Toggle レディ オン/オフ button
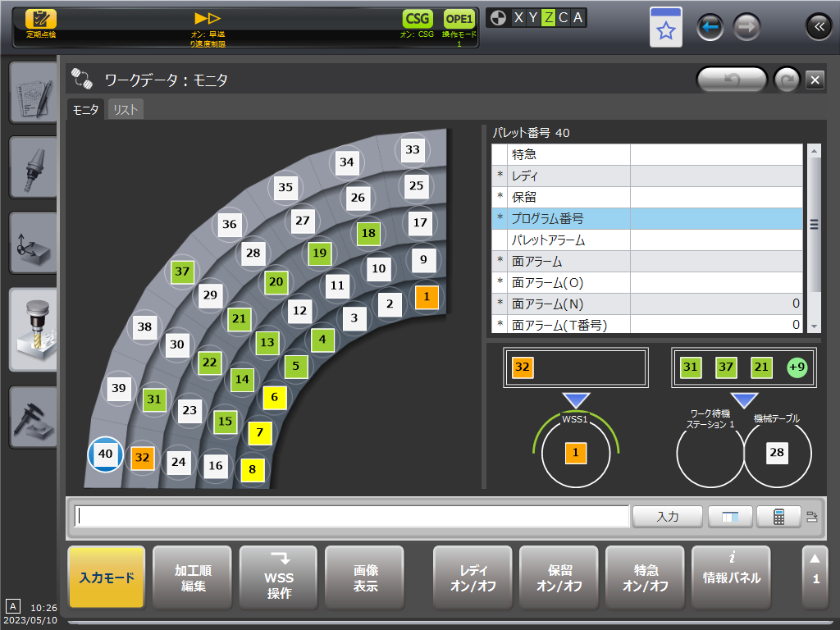The width and height of the screenshot is (840, 630). 472,577
